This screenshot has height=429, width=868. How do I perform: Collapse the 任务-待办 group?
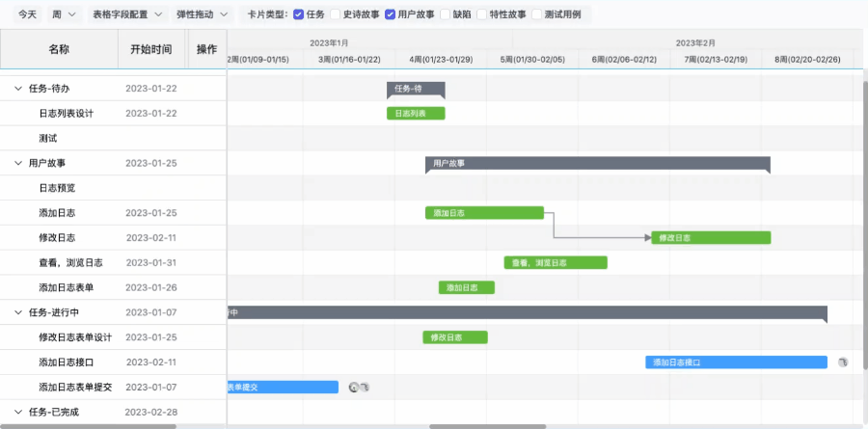[17, 88]
